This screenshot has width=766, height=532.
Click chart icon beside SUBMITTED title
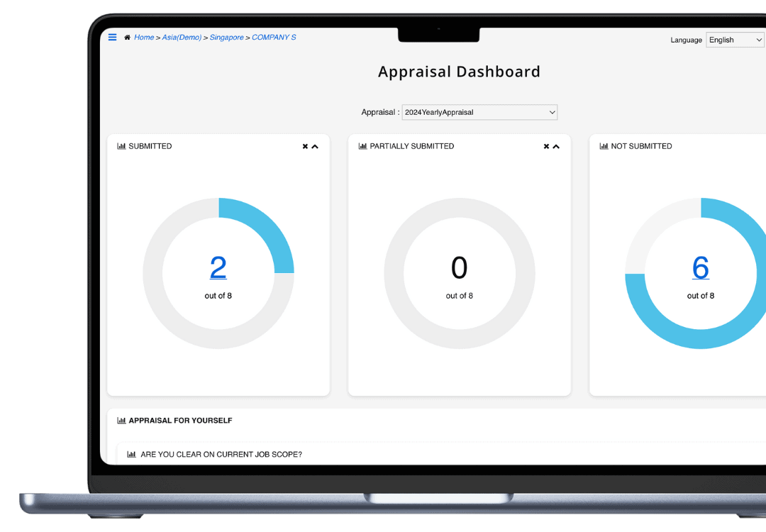[122, 146]
